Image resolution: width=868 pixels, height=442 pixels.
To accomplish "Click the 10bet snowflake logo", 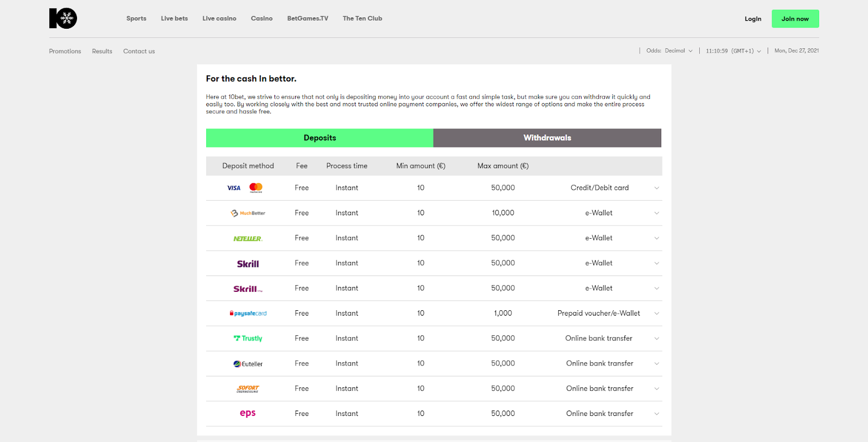I will pyautogui.click(x=63, y=18).
